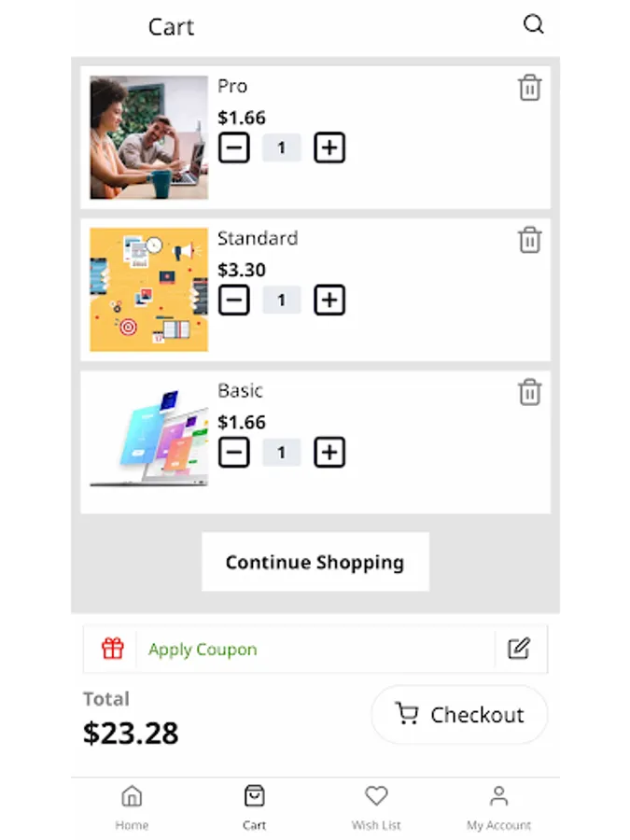The width and height of the screenshot is (630, 840).
Task: Decrease quantity of the Pro item
Action: pos(234,147)
